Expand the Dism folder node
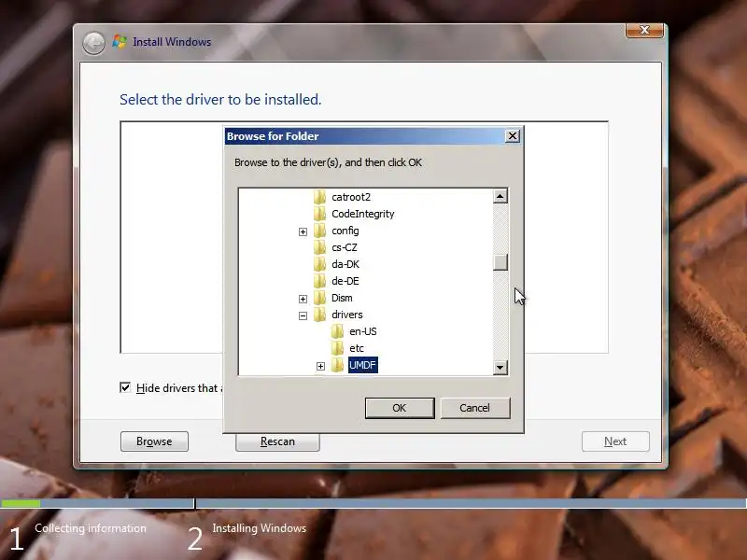The image size is (747, 560). pos(303,299)
